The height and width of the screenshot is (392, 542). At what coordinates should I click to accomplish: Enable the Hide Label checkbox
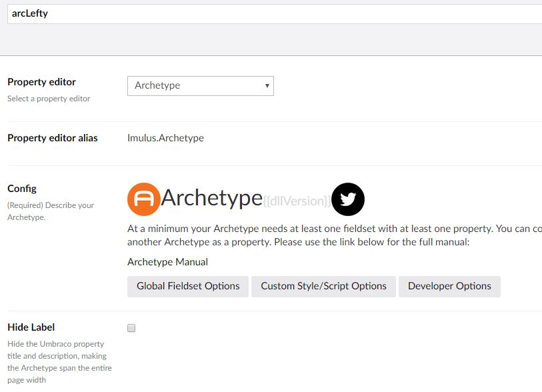tap(131, 328)
